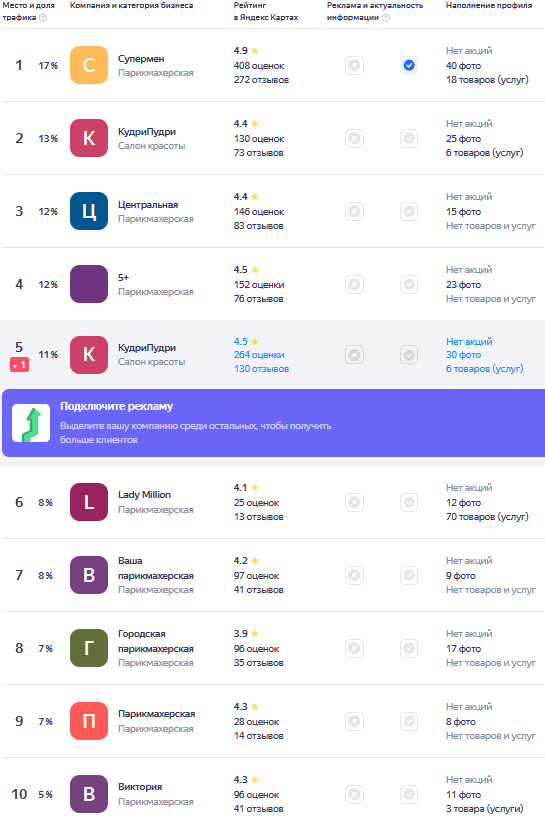Click the advertising indicator in Виктория row
The width and height of the screenshot is (545, 825).
coord(355,794)
